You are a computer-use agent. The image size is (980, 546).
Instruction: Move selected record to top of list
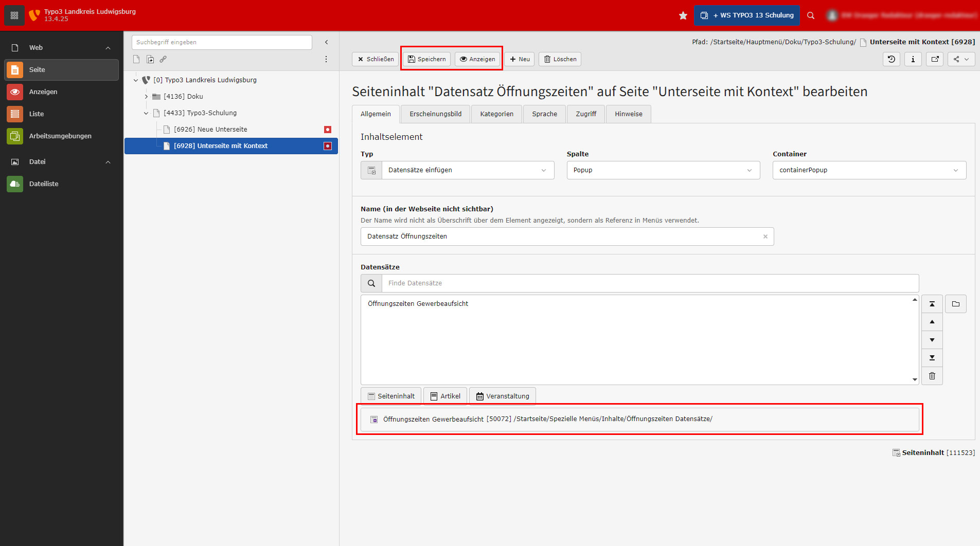(932, 304)
